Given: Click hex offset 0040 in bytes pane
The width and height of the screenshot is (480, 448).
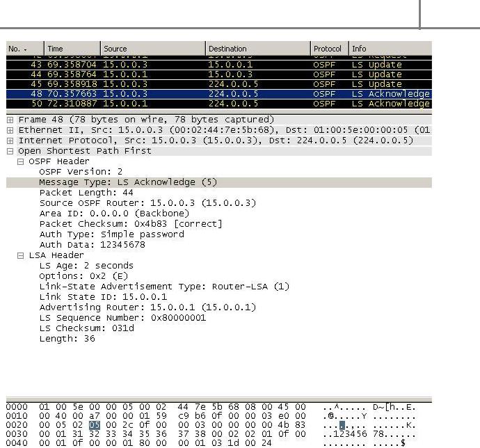Looking at the screenshot, I should (x=17, y=443).
